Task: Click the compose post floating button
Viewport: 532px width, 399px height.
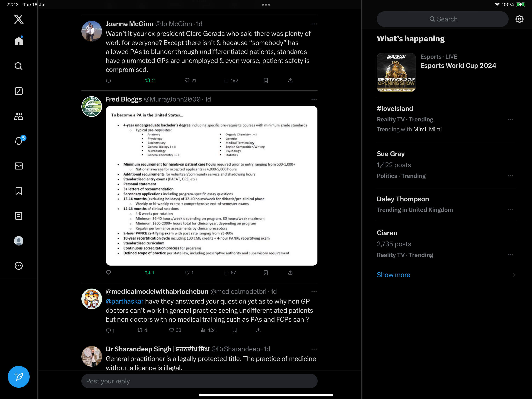Action: 18,377
